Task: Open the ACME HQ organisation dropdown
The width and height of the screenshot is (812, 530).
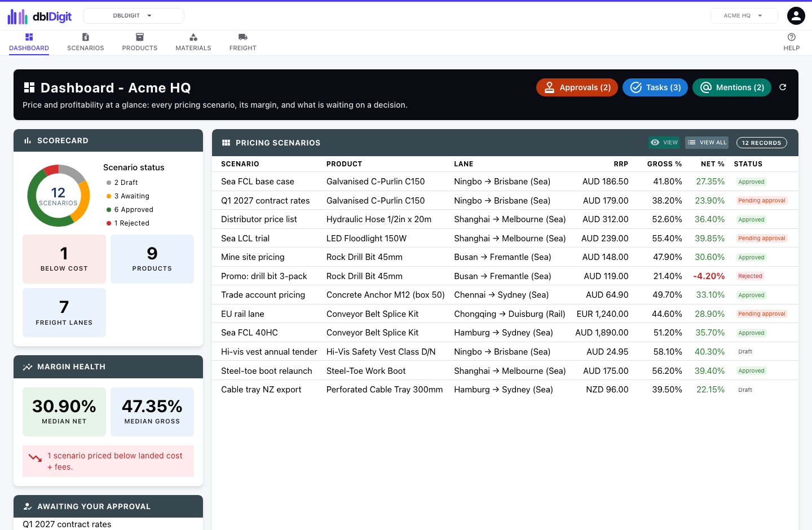Action: tap(744, 16)
